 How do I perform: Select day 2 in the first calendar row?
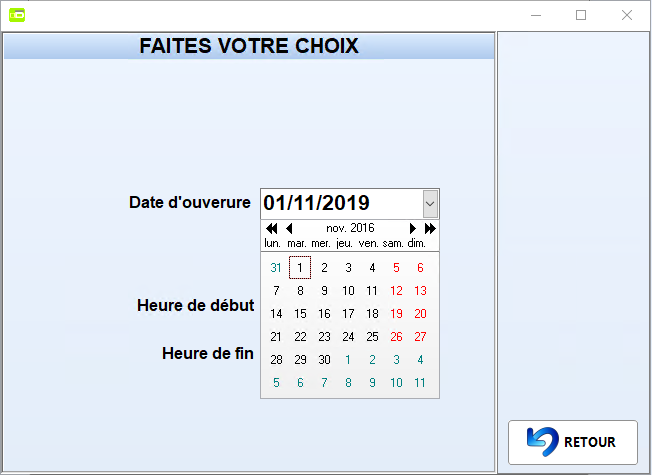324,268
